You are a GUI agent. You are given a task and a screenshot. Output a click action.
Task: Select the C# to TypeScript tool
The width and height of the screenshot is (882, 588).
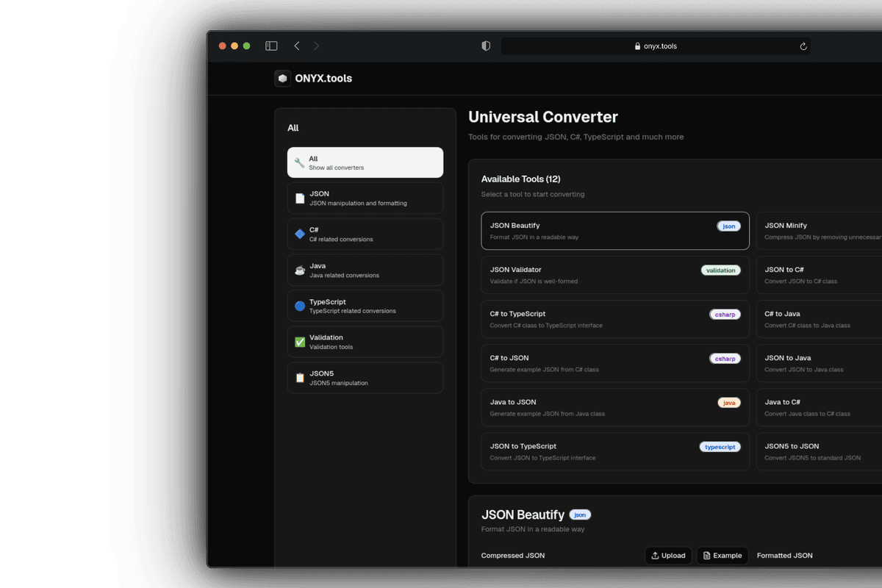[x=614, y=319]
